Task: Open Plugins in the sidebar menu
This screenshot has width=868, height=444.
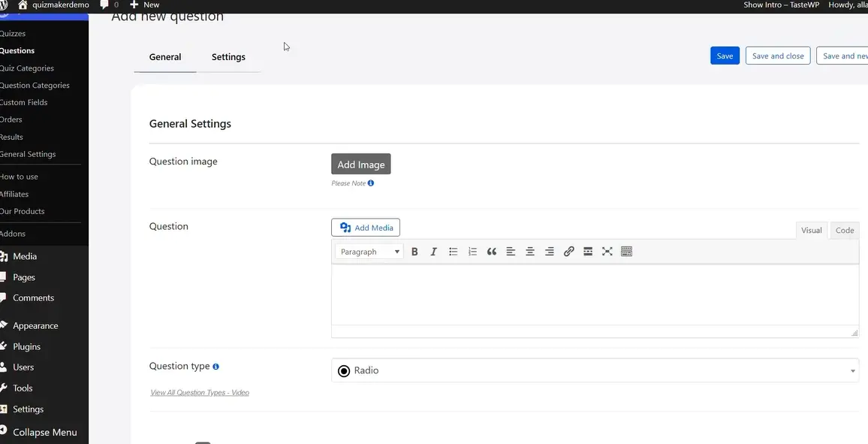Action: click(x=26, y=346)
